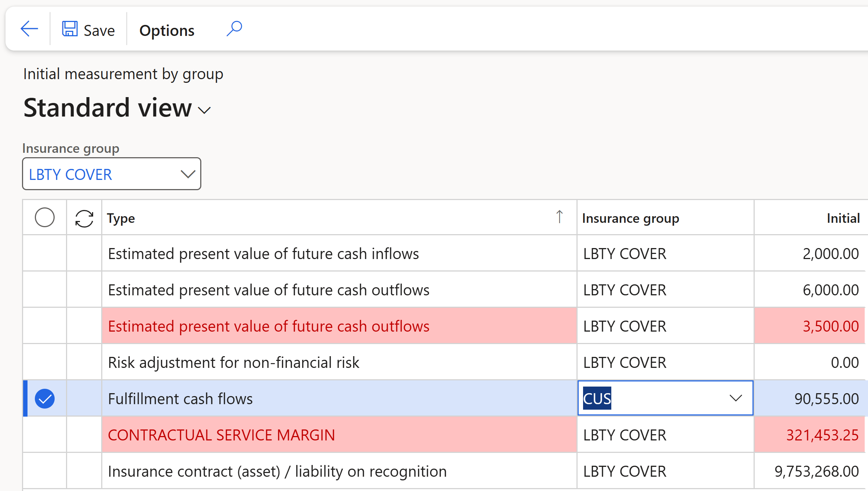Click the Initial measurement by group heading

(x=123, y=74)
